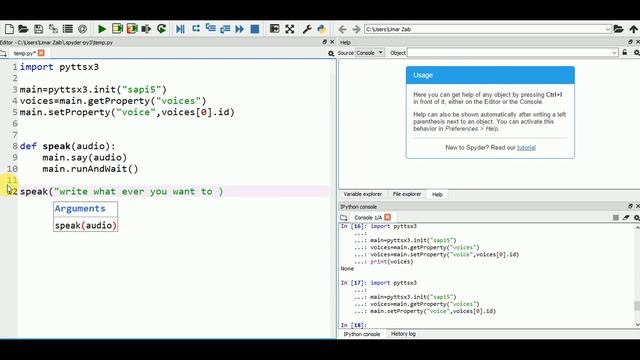The image size is (640, 360).
Task: Click the In [18]: console prompt
Action: 353,325
